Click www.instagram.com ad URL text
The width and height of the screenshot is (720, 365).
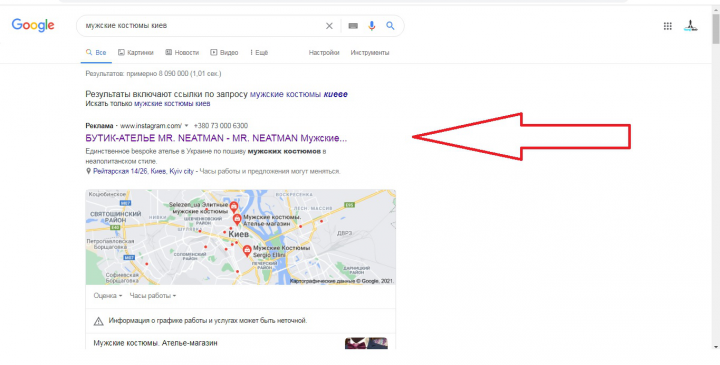click(x=151, y=126)
